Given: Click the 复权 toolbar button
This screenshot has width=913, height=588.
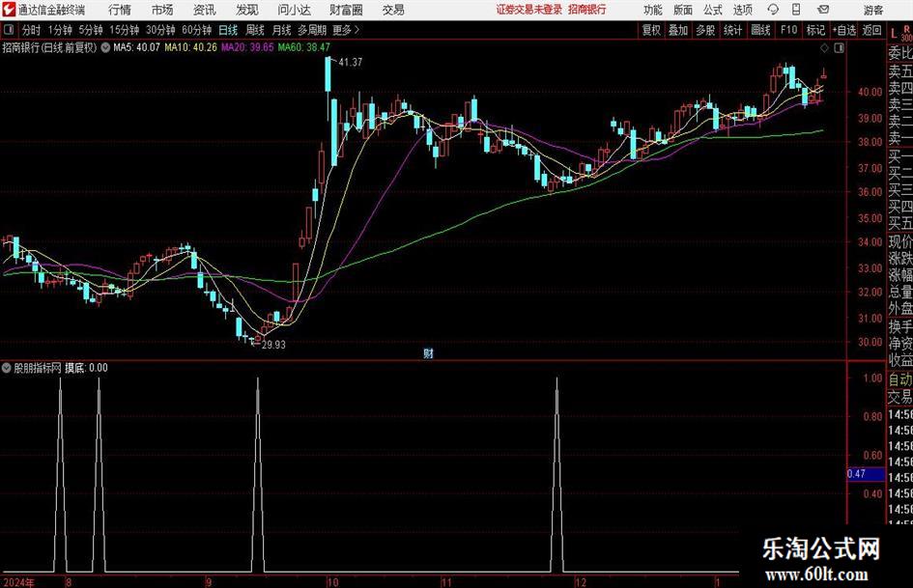Looking at the screenshot, I should coord(651,30).
